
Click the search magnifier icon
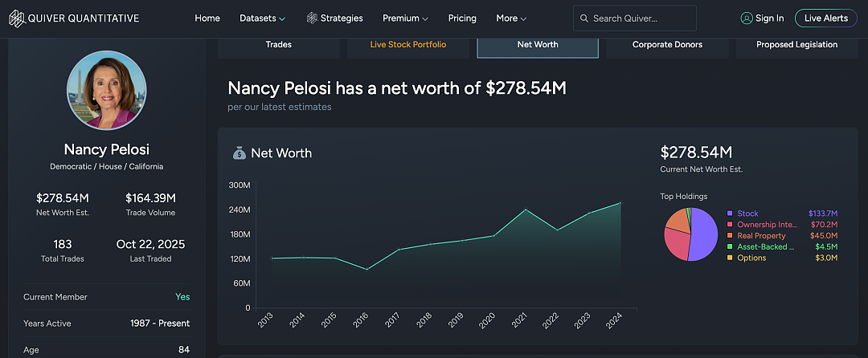click(x=583, y=18)
